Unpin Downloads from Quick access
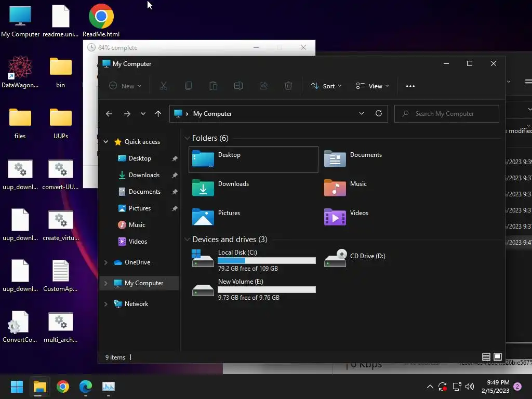532x399 pixels. [175, 175]
